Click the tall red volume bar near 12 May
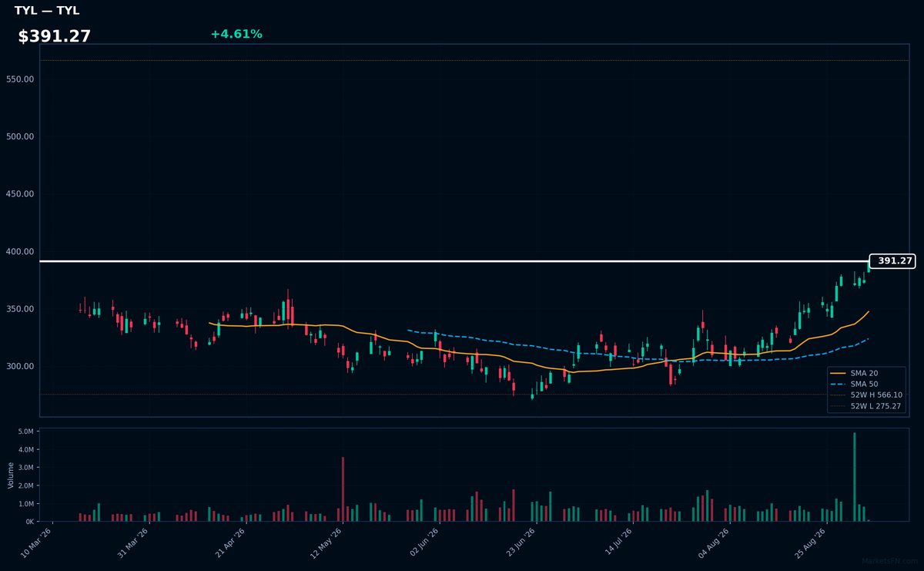Viewport: 924px width, 571px height. pos(343,489)
